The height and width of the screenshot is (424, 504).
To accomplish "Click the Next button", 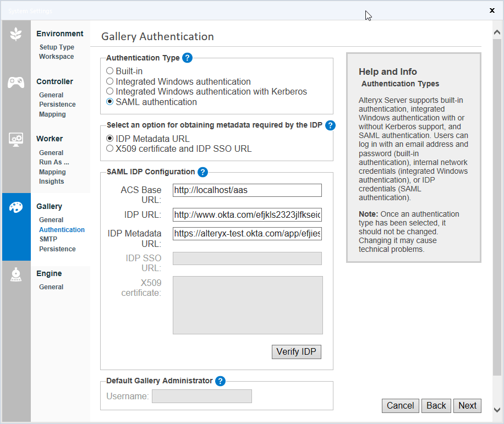I will tap(467, 406).
